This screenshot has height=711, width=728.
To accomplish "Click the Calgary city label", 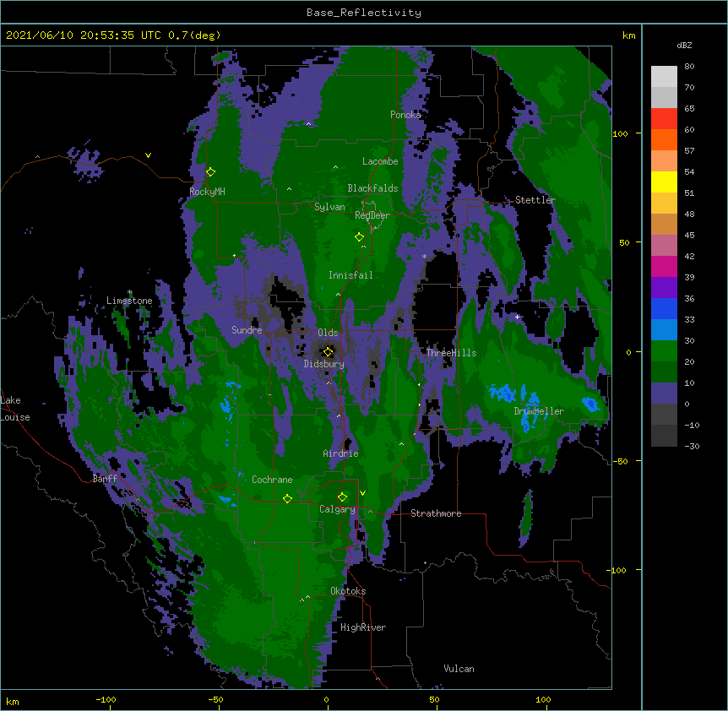I will (337, 509).
